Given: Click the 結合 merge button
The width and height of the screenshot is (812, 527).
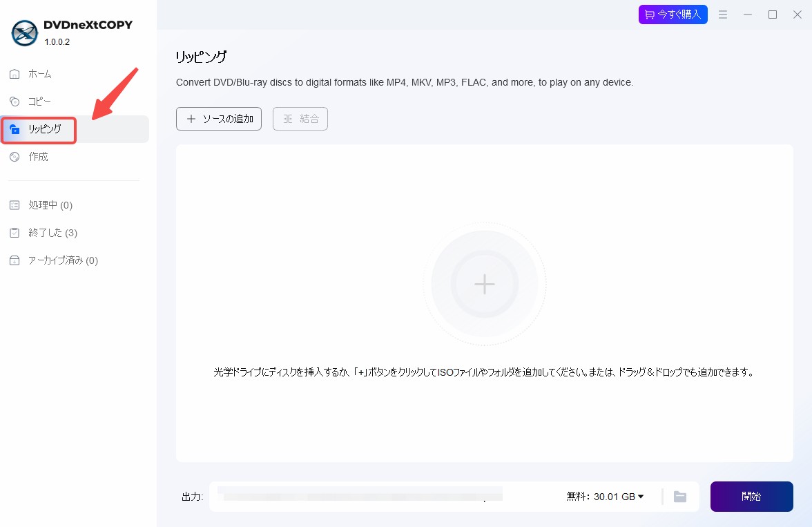Looking at the screenshot, I should tap(300, 119).
